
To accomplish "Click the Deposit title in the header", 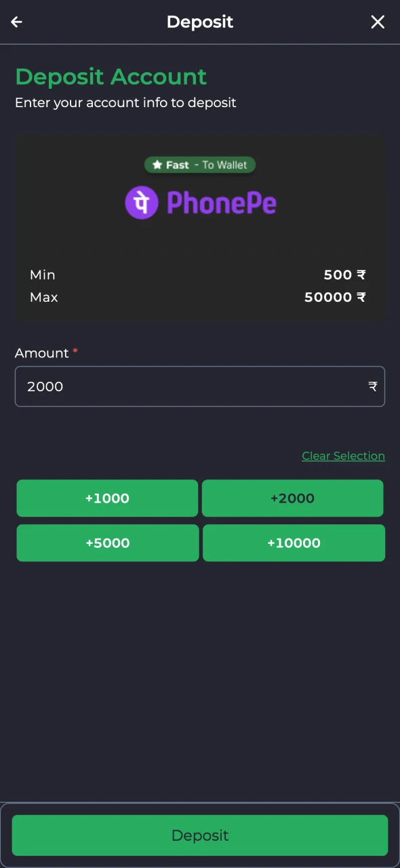I will click(x=200, y=22).
